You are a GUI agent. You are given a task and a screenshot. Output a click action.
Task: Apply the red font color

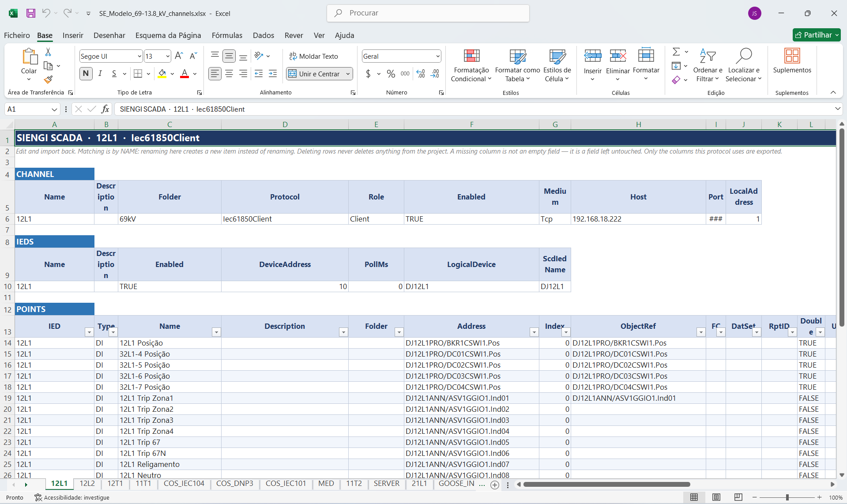(x=184, y=74)
